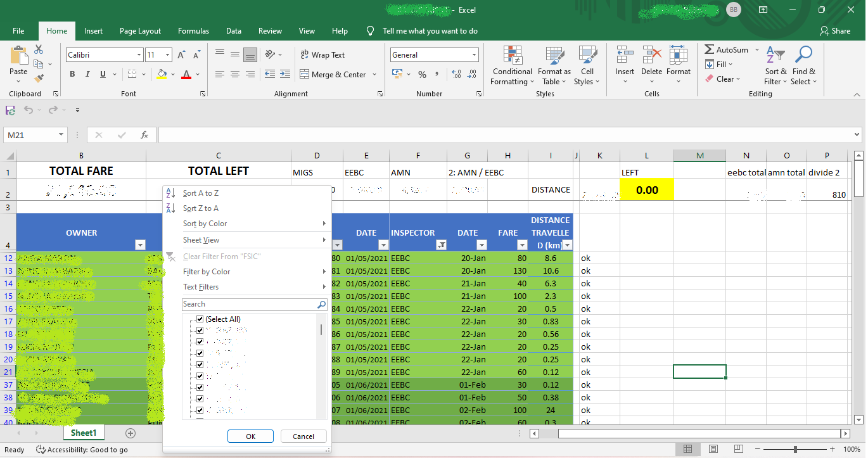Switch to the Formulas ribbon tab
This screenshot has width=868, height=458.
tap(193, 31)
